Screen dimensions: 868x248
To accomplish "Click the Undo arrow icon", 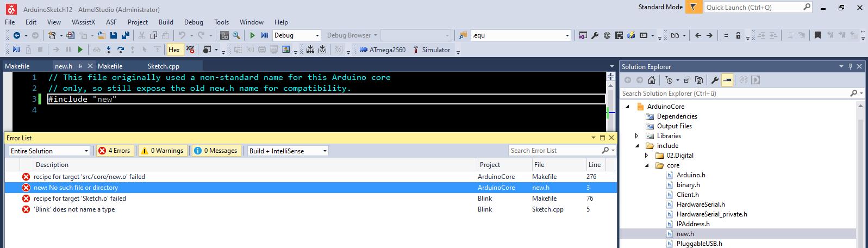I will pos(182,35).
